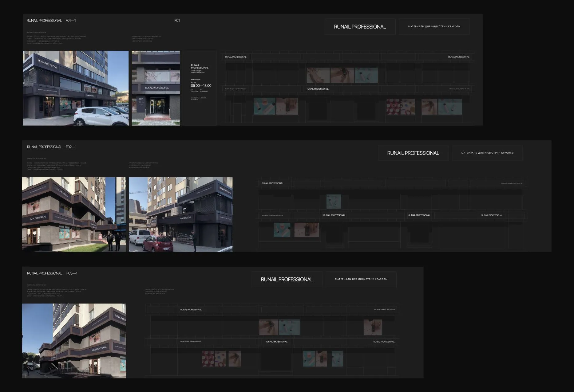
Task: Select the teal lower window image on the F02 facade
Action: coord(282,230)
